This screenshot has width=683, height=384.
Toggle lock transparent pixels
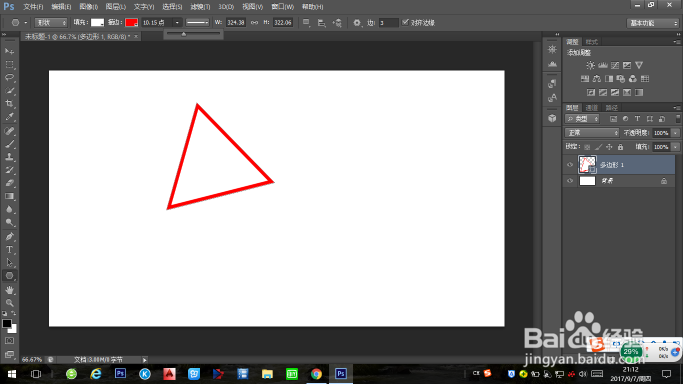[x=587, y=147]
